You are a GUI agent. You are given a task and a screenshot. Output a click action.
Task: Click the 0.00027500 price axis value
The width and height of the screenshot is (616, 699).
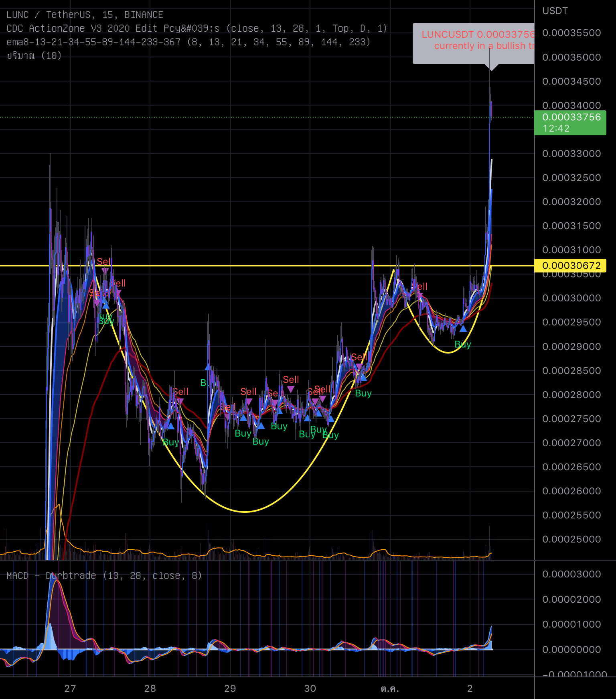pyautogui.click(x=571, y=419)
